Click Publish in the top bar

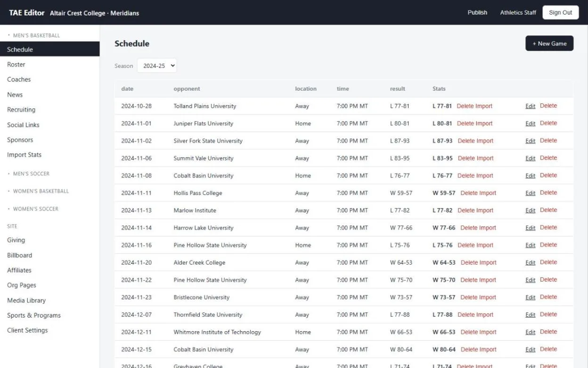pyautogui.click(x=477, y=12)
